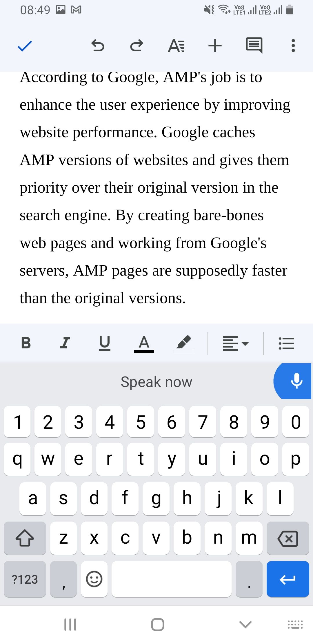The height and width of the screenshot is (644, 313).
Task: Open the comments panel
Action: (x=254, y=46)
